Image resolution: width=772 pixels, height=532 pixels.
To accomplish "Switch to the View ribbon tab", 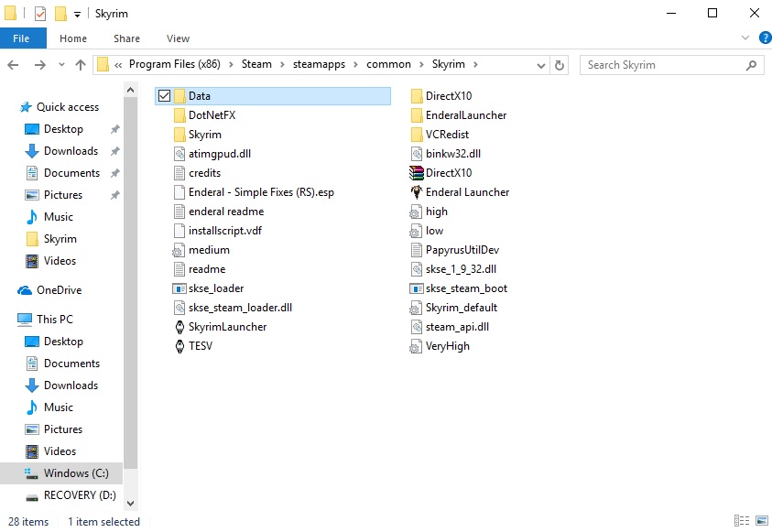I will click(x=178, y=38).
